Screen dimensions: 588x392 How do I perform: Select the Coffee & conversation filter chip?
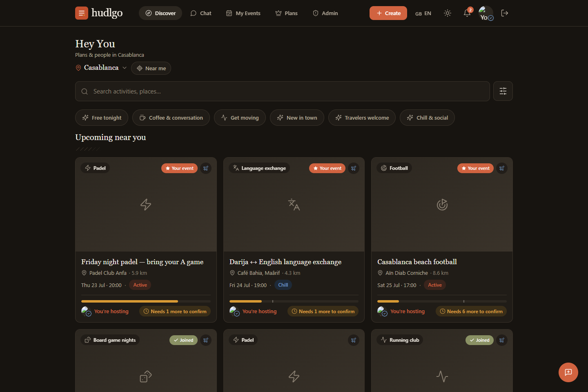pyautogui.click(x=171, y=118)
